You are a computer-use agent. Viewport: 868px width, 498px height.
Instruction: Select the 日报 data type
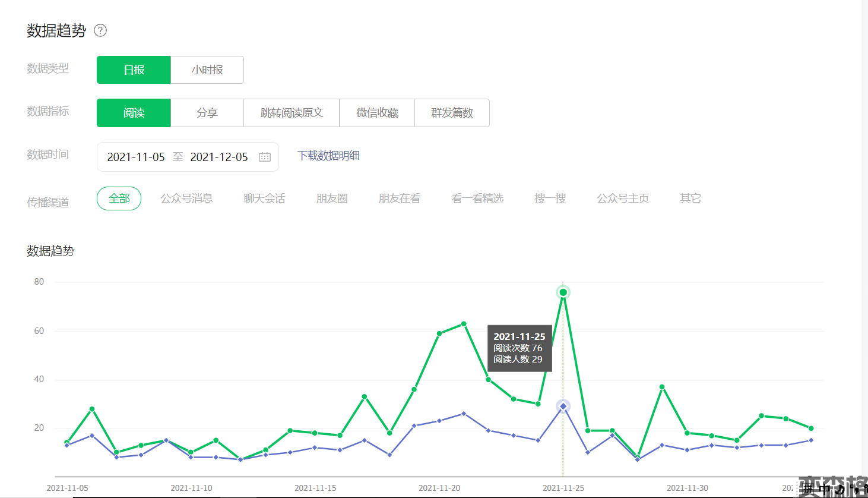coord(134,70)
